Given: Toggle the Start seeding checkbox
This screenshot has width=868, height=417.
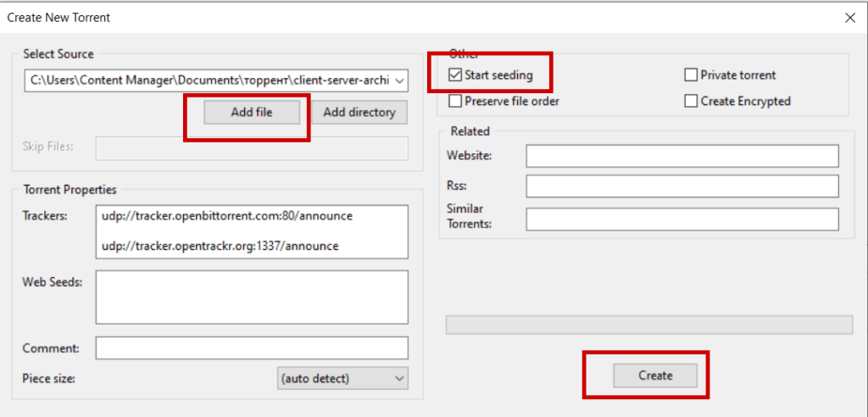Looking at the screenshot, I should click(456, 75).
